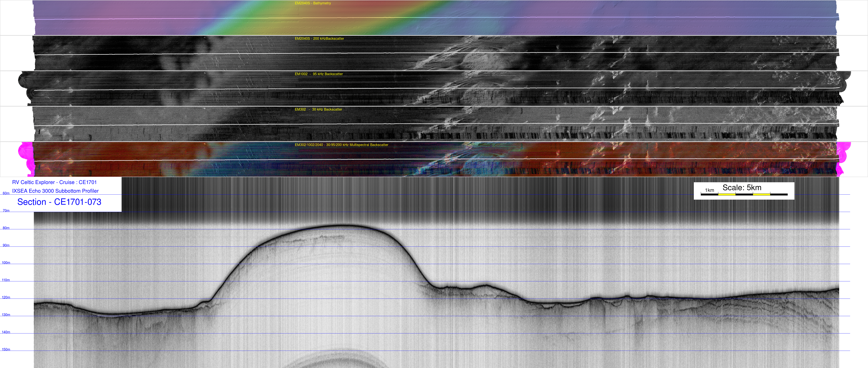Image resolution: width=868 pixels, height=368 pixels.
Task: Click the first yellow scale bar segment
Action: tap(726, 195)
